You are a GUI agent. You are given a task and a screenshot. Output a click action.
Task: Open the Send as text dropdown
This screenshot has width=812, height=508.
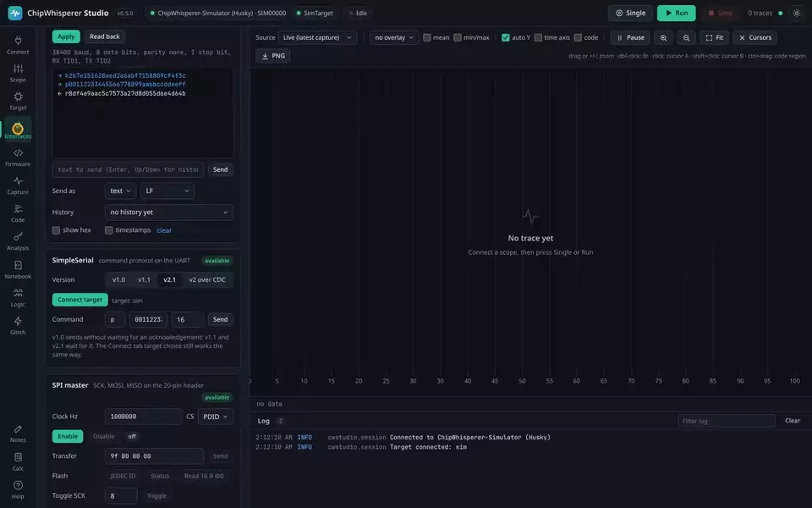pyautogui.click(x=120, y=190)
